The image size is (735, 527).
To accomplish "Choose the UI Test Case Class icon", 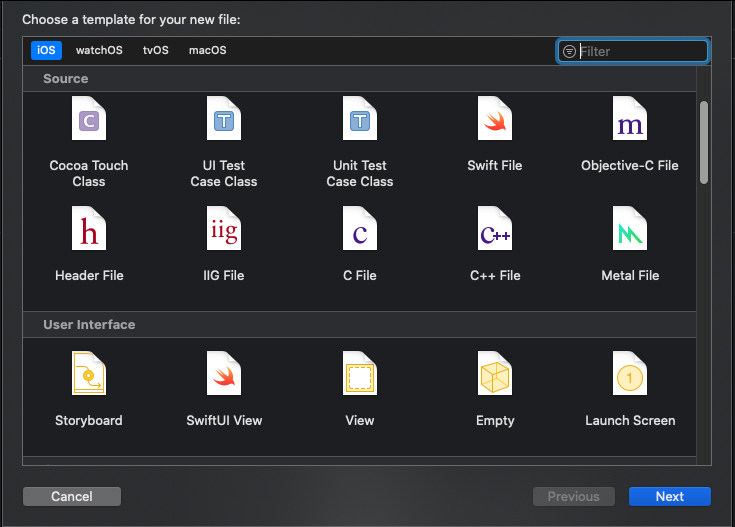I will pos(224,118).
